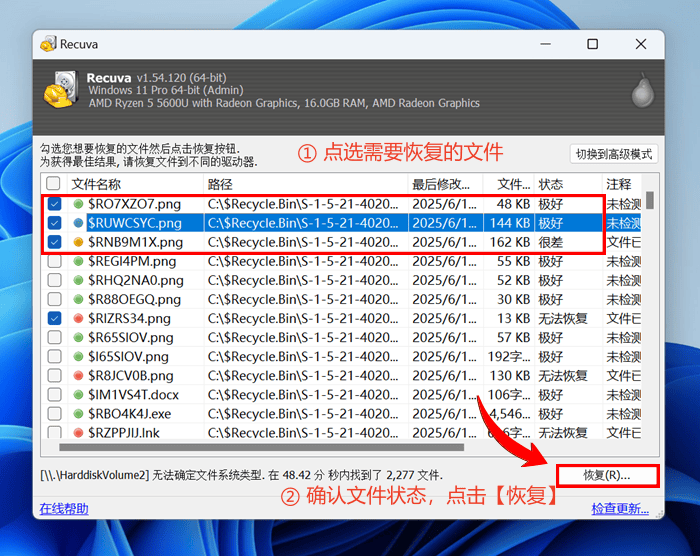Uncheck the $RO7XZO7.png checkbox
This screenshot has width=700, height=556.
pos(54,204)
